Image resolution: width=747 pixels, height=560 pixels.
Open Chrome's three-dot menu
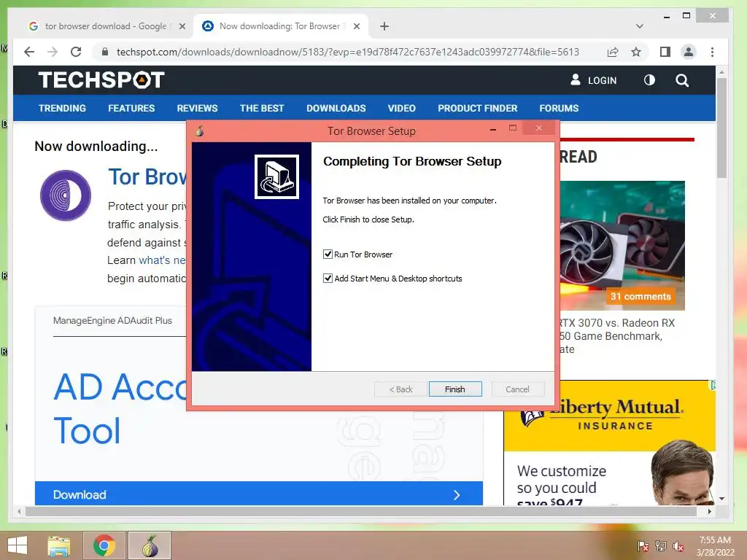tap(712, 52)
